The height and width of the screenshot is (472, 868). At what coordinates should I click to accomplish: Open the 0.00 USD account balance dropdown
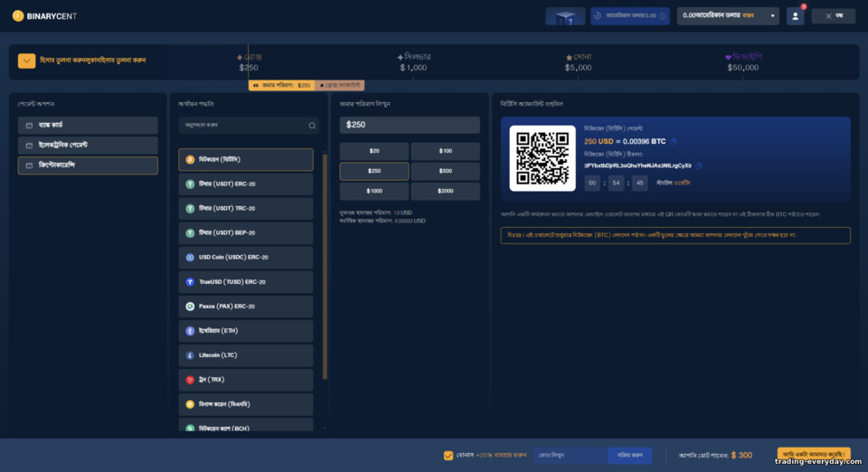coord(728,16)
